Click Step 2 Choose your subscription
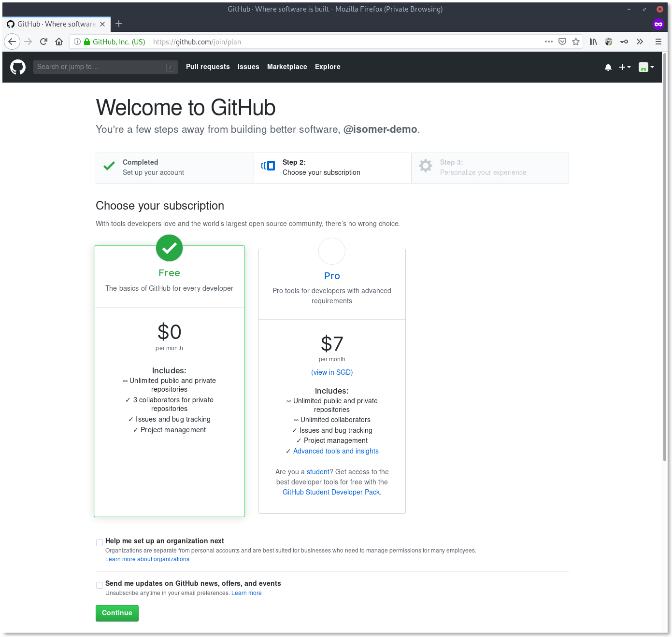The width and height of the screenshot is (672, 637). (x=332, y=168)
